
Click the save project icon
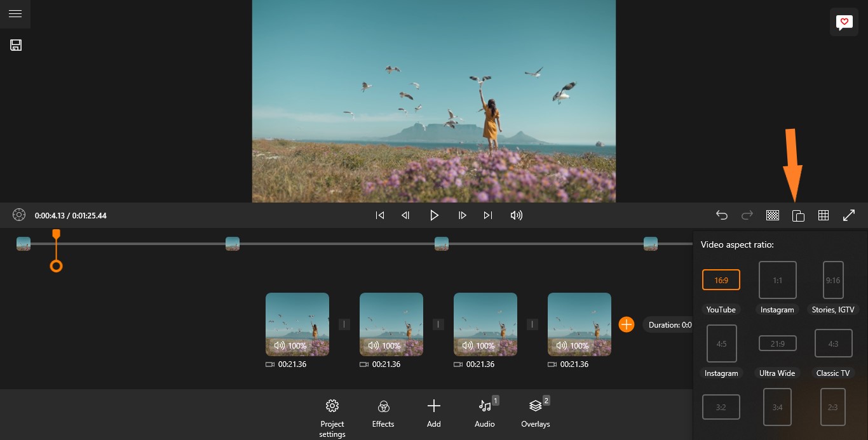click(x=16, y=45)
